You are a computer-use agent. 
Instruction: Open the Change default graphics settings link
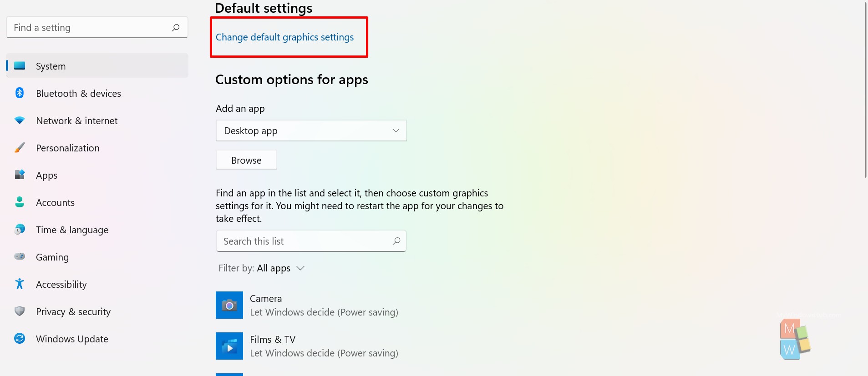pos(284,37)
